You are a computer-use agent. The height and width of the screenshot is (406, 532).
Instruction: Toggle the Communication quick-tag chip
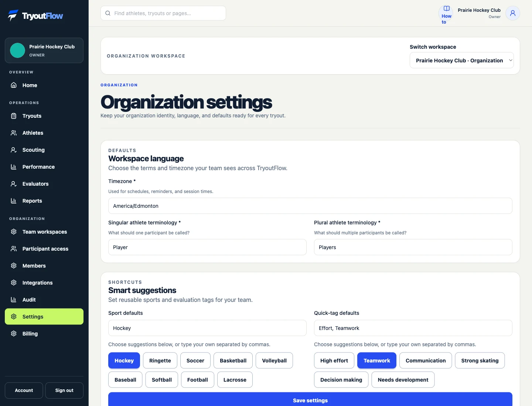(x=426, y=361)
